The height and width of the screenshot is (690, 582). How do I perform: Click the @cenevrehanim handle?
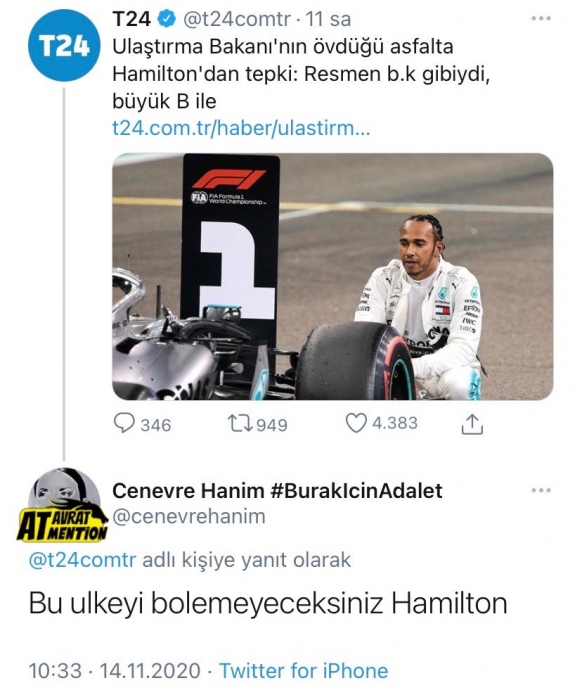click(189, 516)
